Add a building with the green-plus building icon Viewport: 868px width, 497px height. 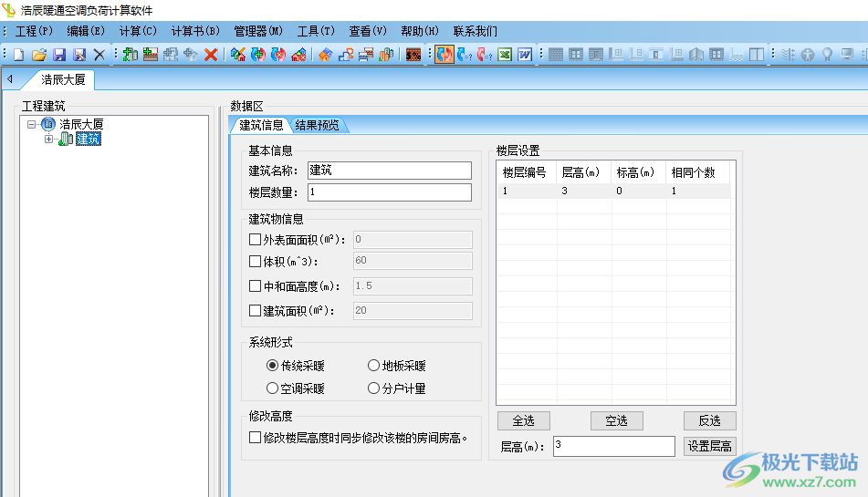pyautogui.click(x=131, y=54)
